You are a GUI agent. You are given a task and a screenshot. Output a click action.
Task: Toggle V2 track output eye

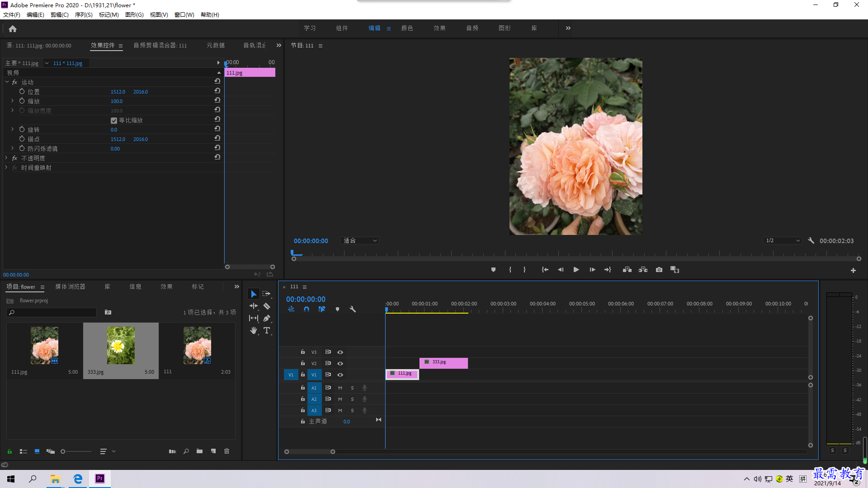coord(340,363)
